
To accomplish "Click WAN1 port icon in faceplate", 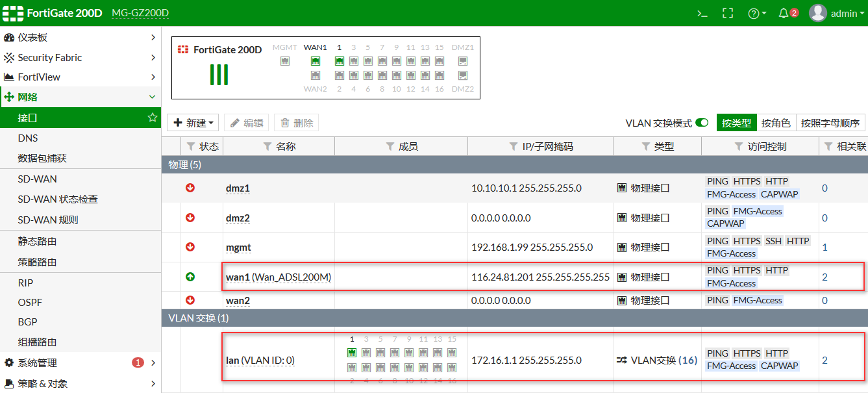I will (x=316, y=61).
